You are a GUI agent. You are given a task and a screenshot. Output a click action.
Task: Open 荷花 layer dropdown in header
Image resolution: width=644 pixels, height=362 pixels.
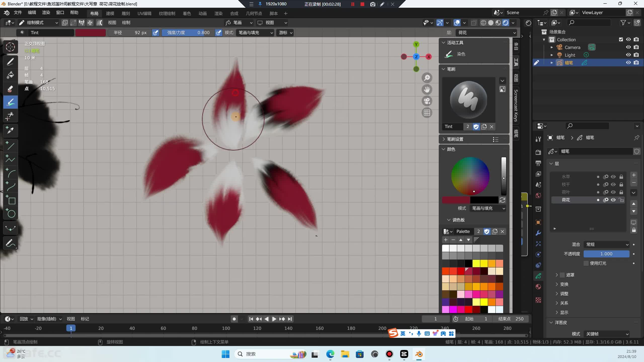486,33
